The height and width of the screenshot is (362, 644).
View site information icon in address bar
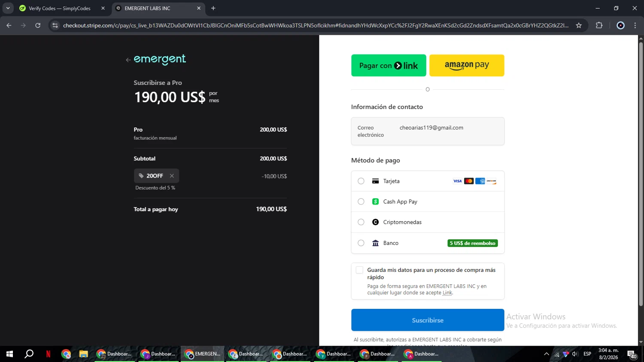[x=55, y=25]
